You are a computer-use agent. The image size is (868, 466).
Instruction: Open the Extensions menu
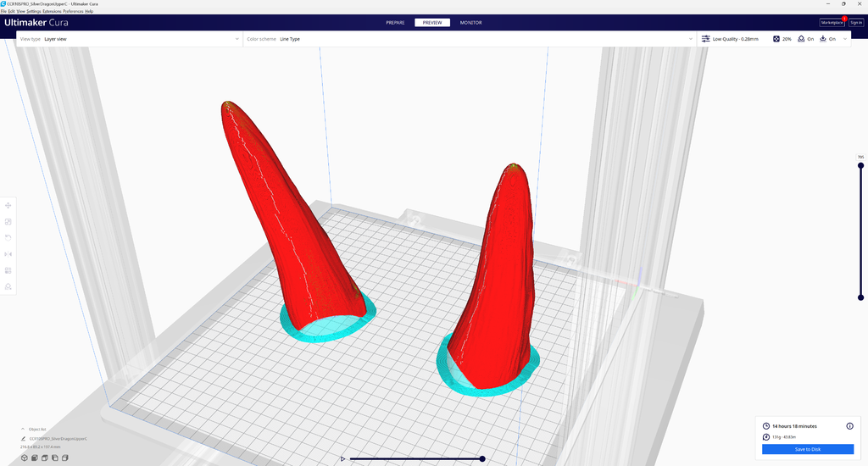[x=52, y=11]
